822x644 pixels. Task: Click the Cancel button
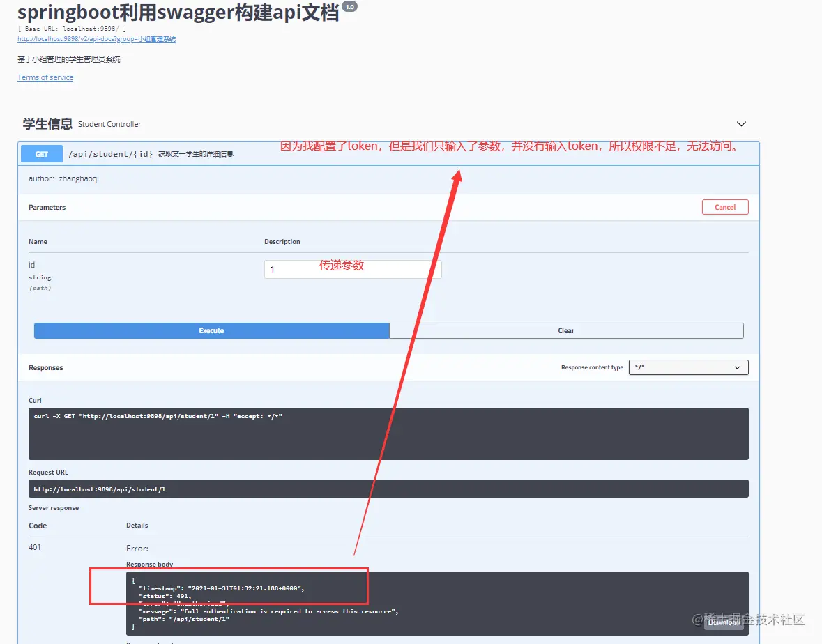point(725,207)
